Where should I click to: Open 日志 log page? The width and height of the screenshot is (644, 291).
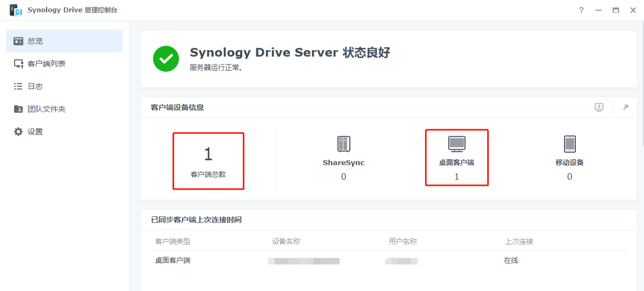coord(64,86)
